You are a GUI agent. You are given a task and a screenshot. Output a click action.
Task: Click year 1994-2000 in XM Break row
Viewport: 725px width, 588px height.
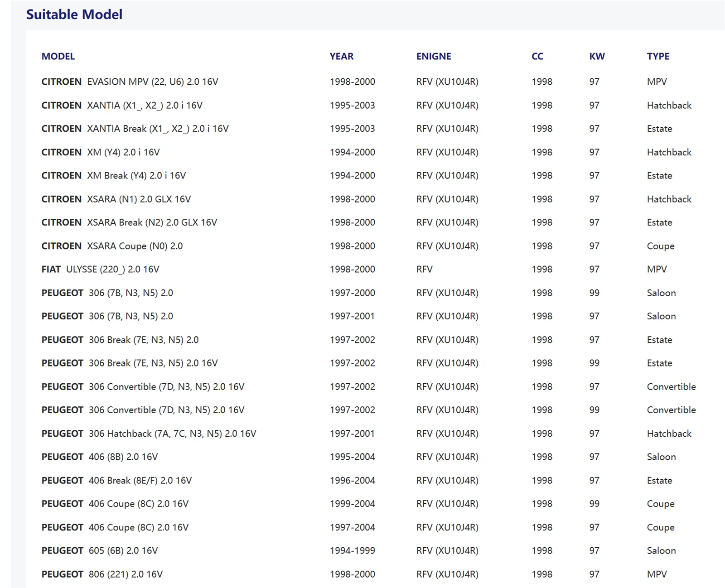click(x=353, y=176)
